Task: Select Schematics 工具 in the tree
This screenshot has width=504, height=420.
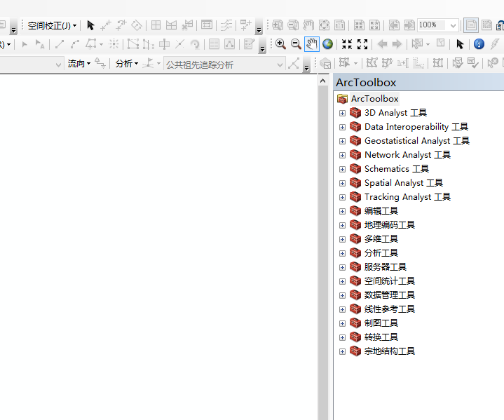Action: [397, 169]
